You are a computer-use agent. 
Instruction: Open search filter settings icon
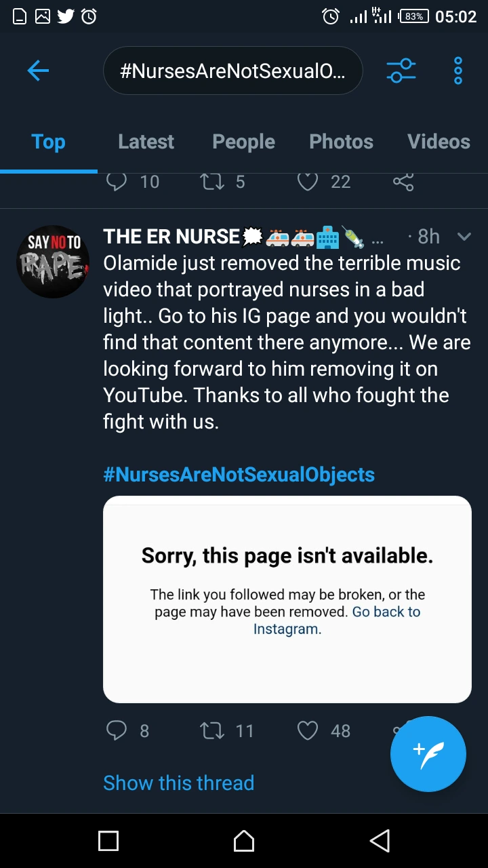click(401, 71)
